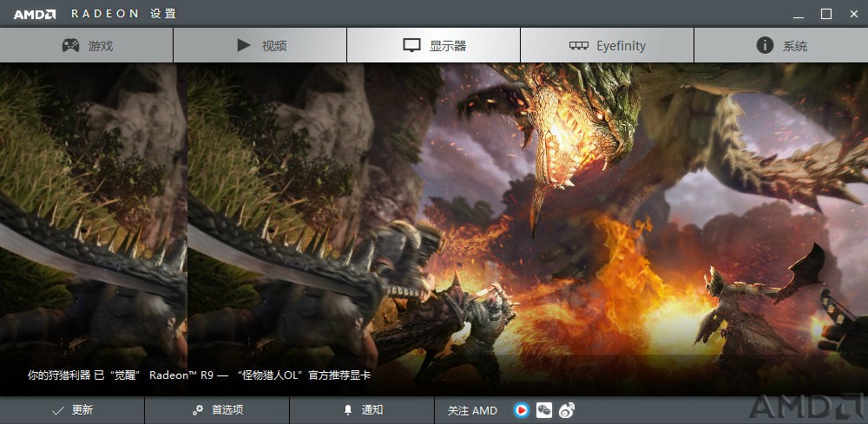
Task: Click the checkmark icon beside 更新
Action: tap(58, 410)
